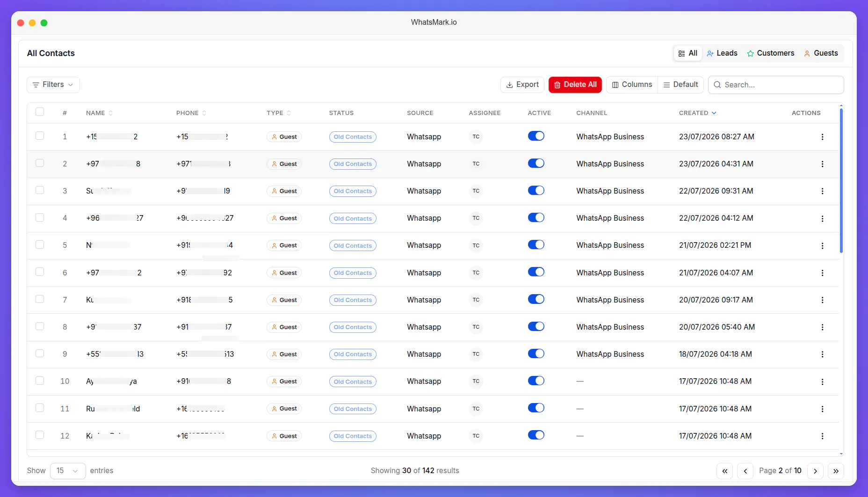Toggle sort on the CREATED column
This screenshot has height=497, width=868.
697,113
